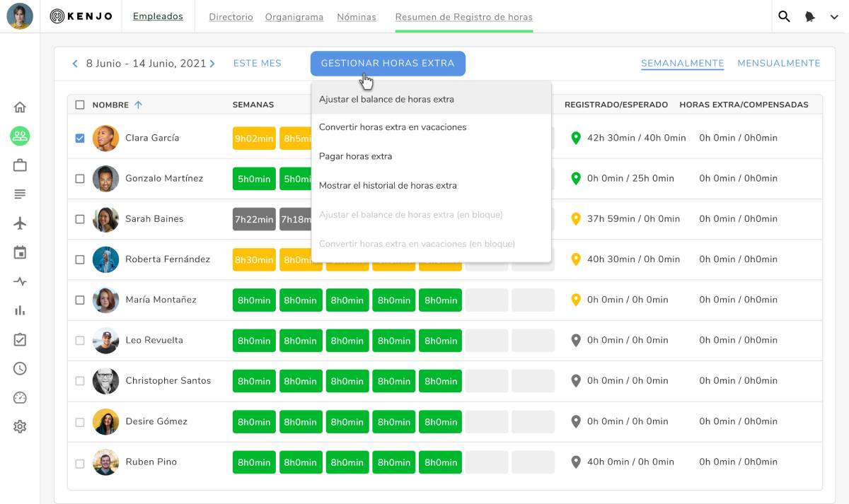This screenshot has width=849, height=504.
Task: Click the ESTE MES link
Action: [x=257, y=63]
